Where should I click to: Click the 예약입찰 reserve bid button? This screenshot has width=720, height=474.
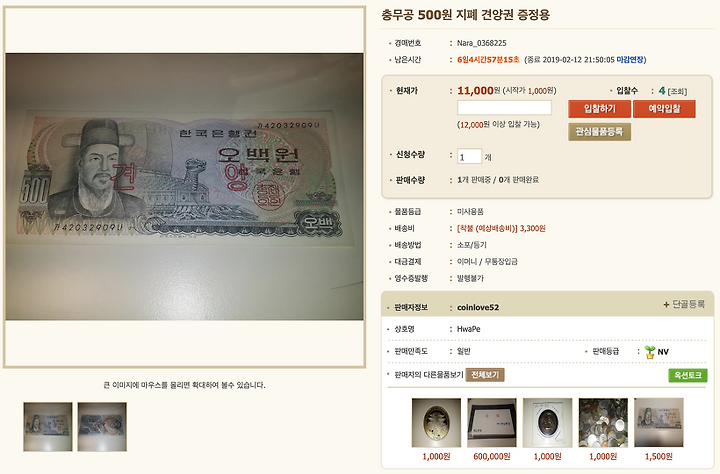click(x=664, y=109)
